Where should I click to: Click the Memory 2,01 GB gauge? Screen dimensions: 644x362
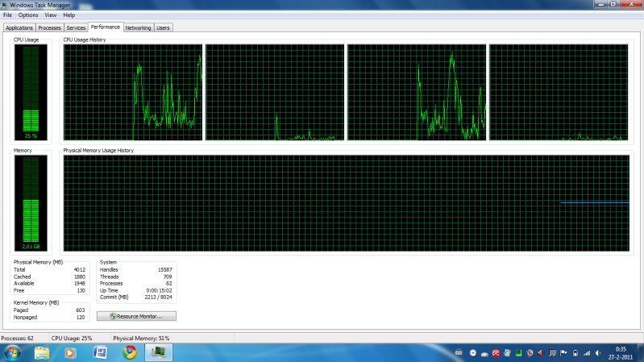pos(31,203)
